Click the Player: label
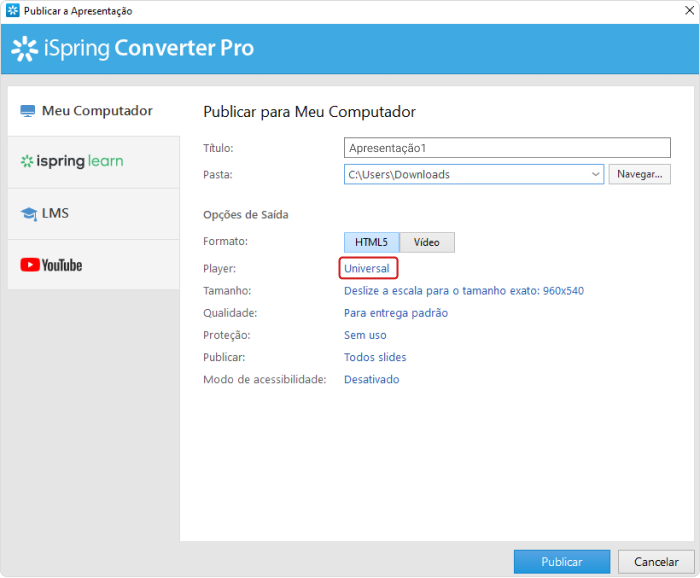700x578 pixels. coord(220,269)
